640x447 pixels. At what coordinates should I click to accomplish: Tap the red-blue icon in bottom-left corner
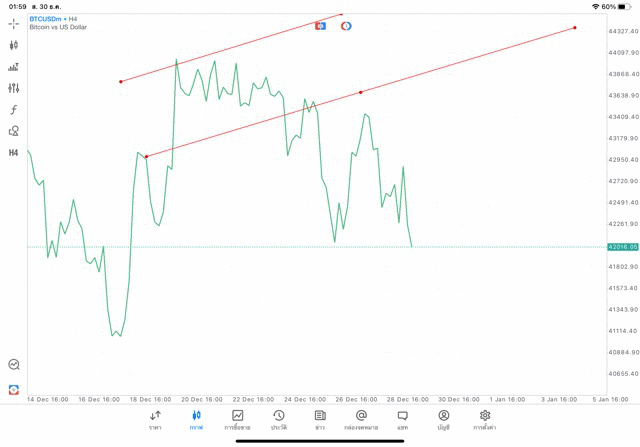pos(14,389)
